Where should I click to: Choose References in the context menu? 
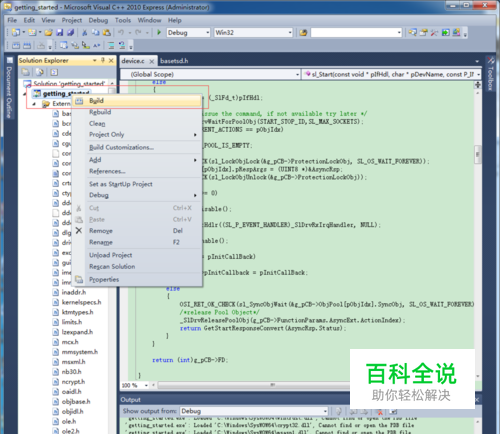click(x=137, y=171)
